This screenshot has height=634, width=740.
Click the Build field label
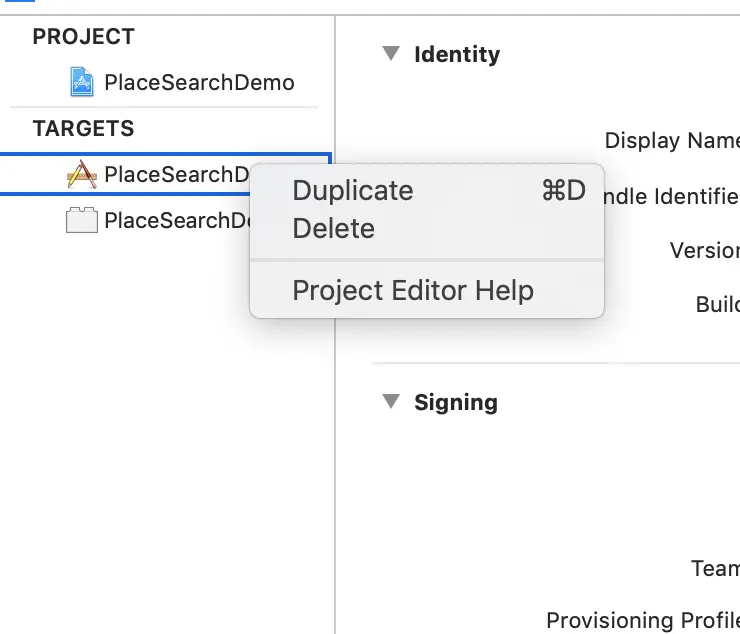(x=717, y=304)
